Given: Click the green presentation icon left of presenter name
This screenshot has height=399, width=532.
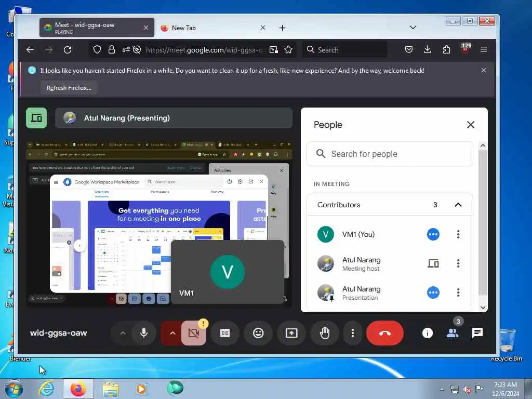Looking at the screenshot, I should [x=36, y=118].
